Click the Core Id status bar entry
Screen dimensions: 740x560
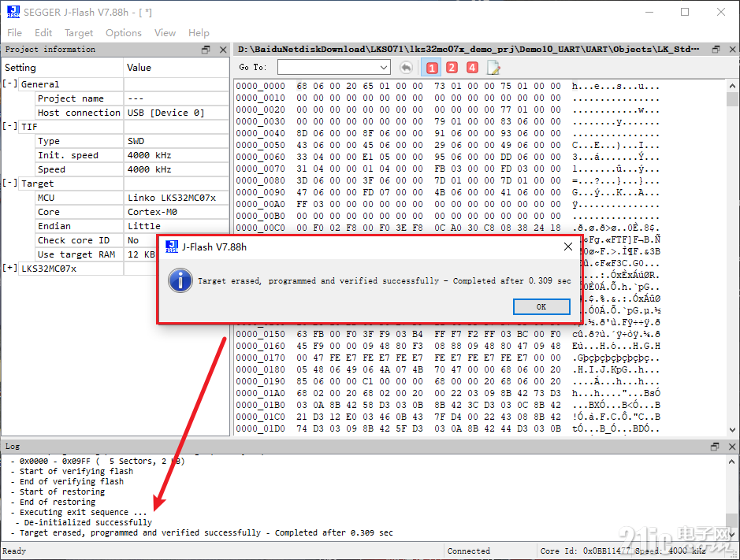585,551
